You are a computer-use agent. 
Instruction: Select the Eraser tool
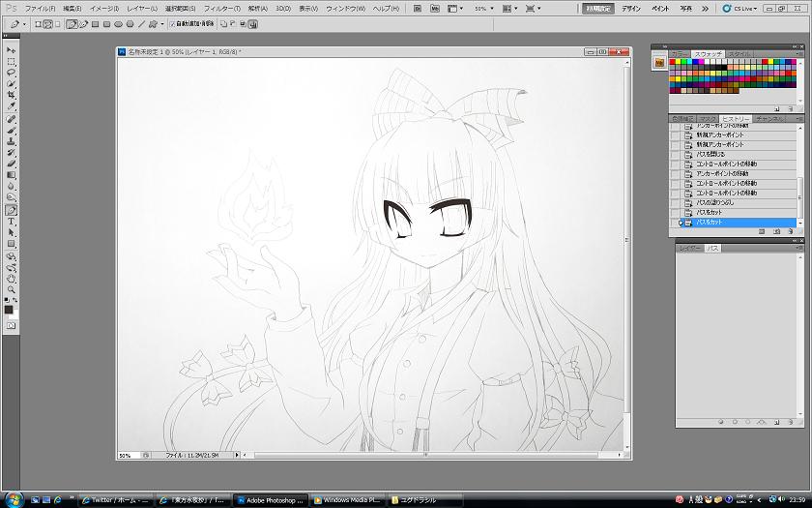11,164
